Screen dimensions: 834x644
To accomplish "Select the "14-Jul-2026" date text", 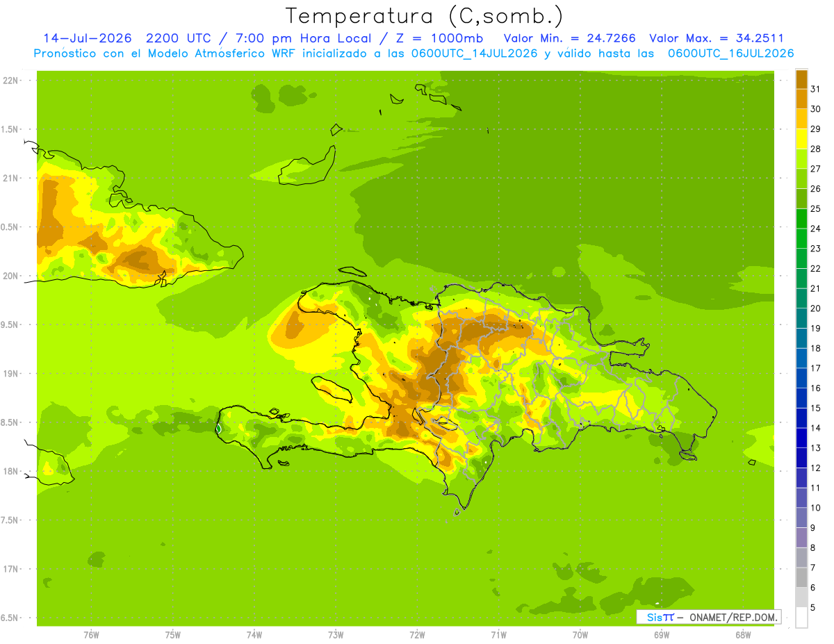I will pos(88,38).
